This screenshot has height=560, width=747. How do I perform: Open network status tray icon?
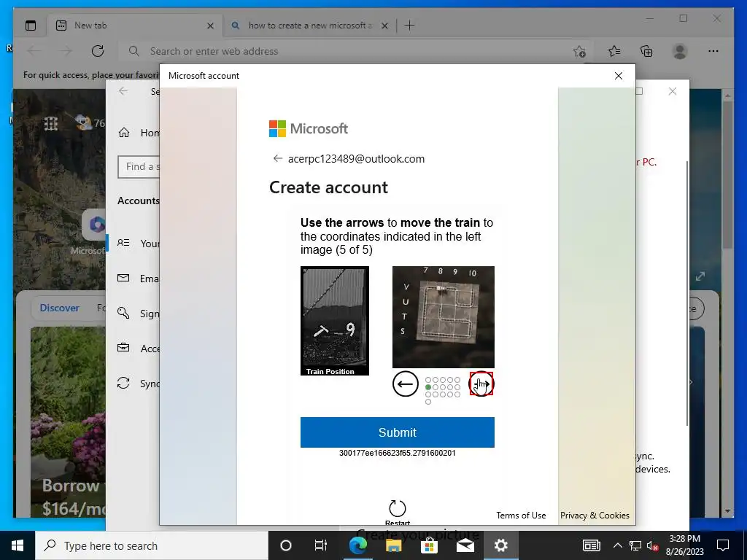[x=635, y=545]
